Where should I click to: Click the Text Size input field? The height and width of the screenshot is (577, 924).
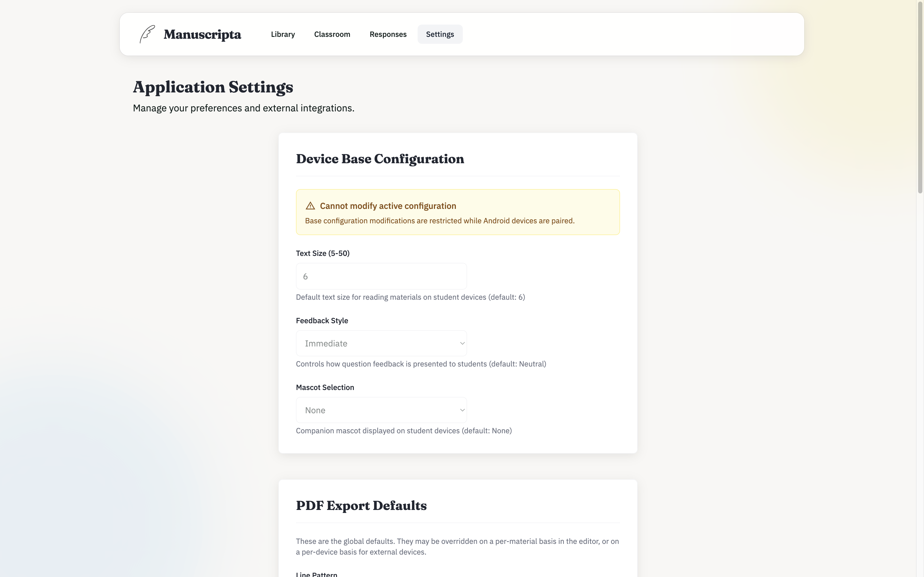(x=381, y=276)
